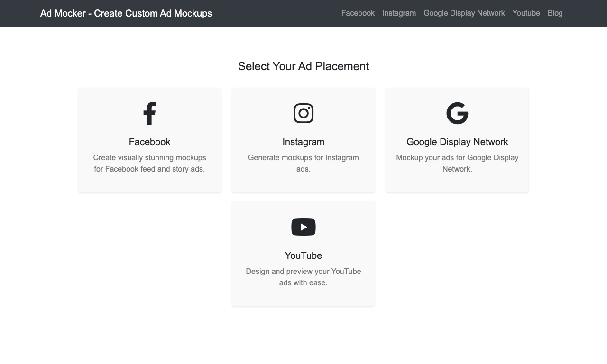Click the YouTube play button icon
The image size is (607, 364).
(303, 227)
